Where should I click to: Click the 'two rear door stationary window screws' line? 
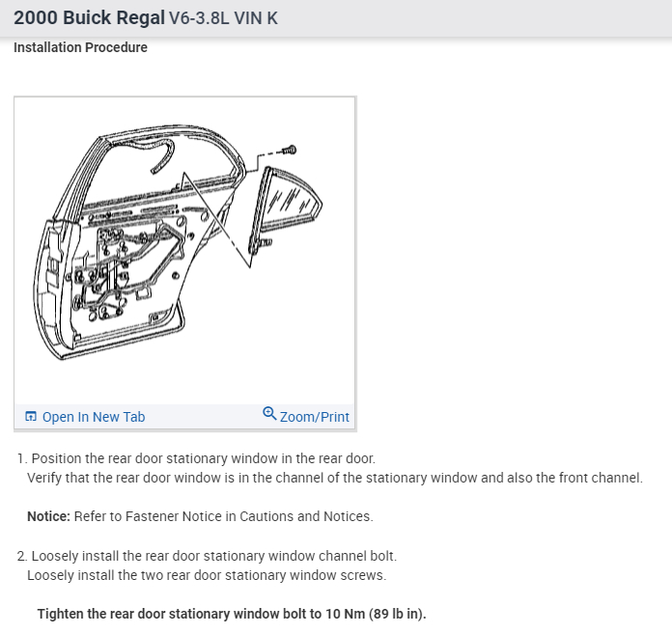point(207,575)
